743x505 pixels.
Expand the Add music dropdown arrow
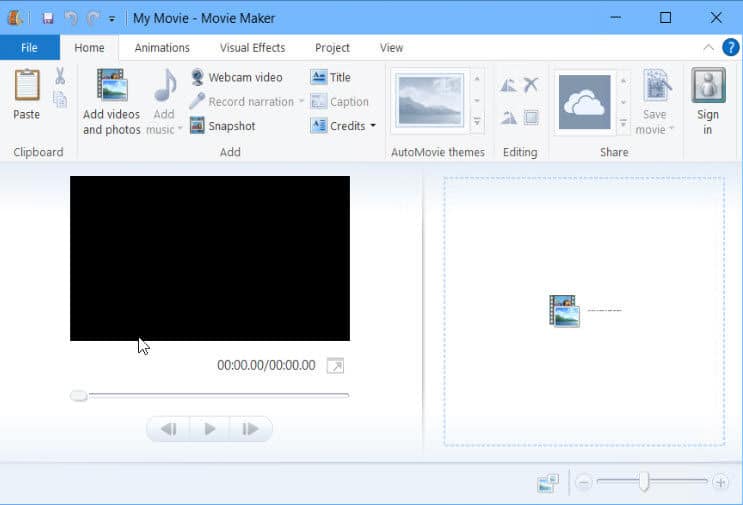click(x=180, y=129)
